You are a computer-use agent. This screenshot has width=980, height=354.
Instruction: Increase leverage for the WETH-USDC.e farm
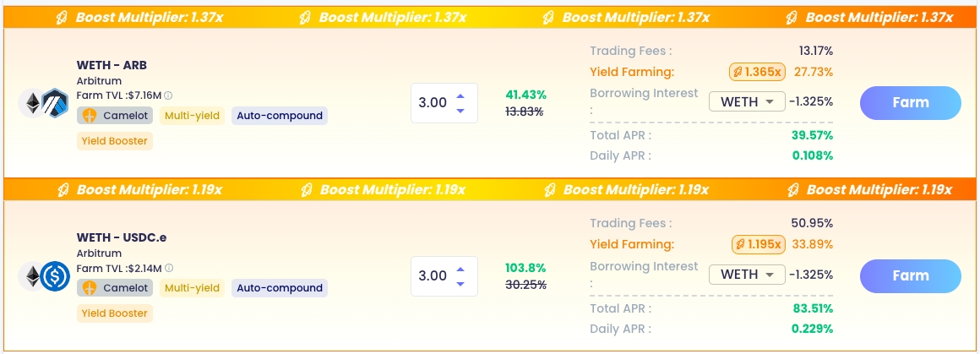460,269
